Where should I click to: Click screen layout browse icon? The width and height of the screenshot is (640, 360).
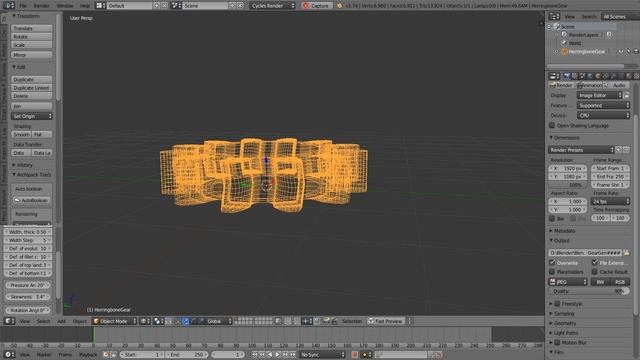pyautogui.click(x=100, y=6)
